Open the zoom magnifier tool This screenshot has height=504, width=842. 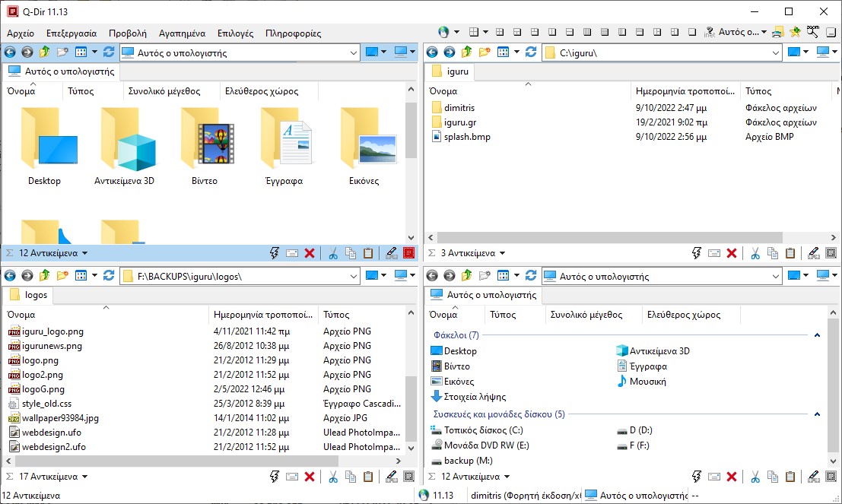(813, 32)
